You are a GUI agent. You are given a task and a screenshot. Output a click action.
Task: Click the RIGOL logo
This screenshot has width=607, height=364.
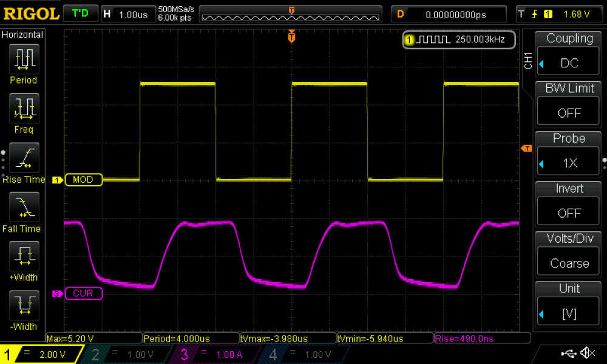click(31, 14)
